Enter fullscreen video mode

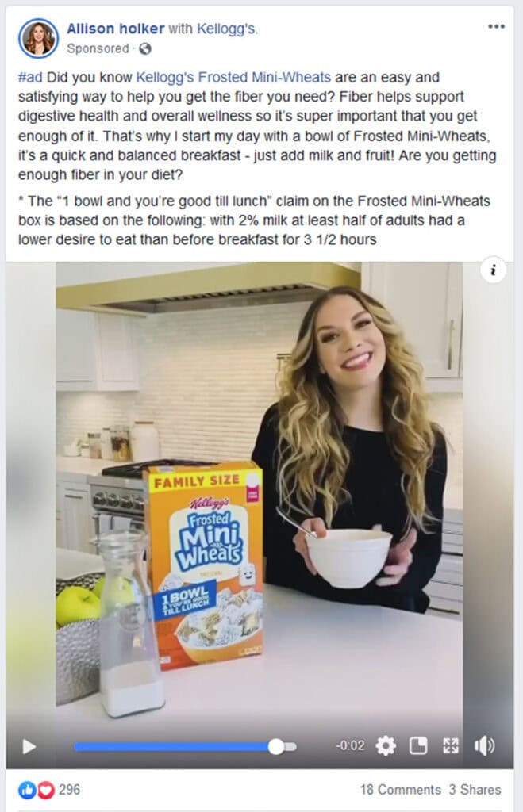451,745
